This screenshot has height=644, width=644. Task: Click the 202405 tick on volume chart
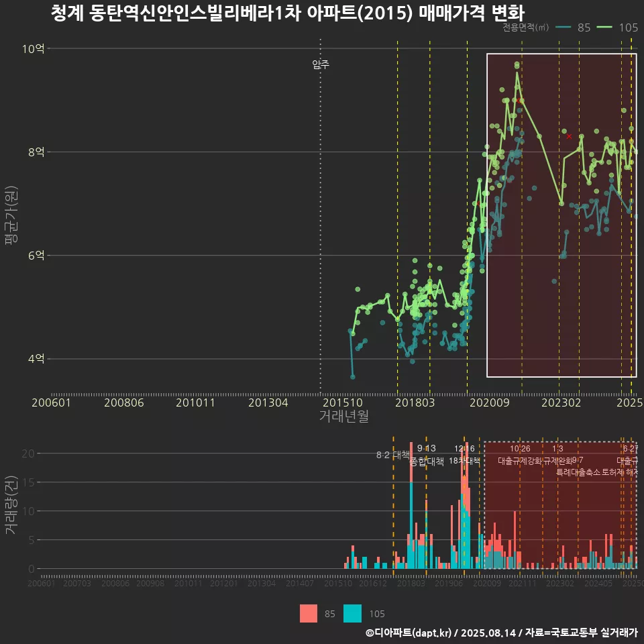click(x=598, y=583)
